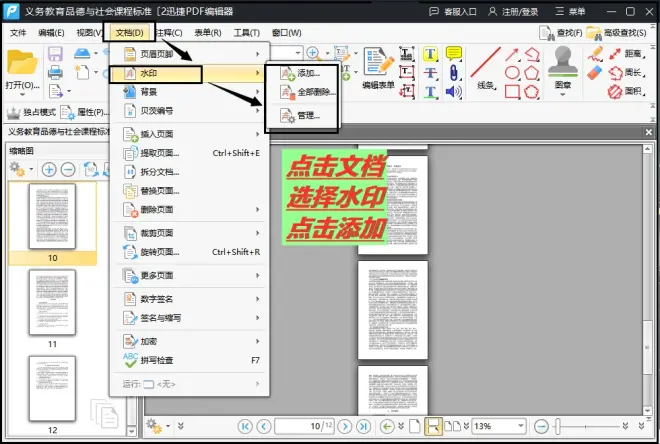Click the zoom out minus icon in thumbnail panel

[x=66, y=170]
